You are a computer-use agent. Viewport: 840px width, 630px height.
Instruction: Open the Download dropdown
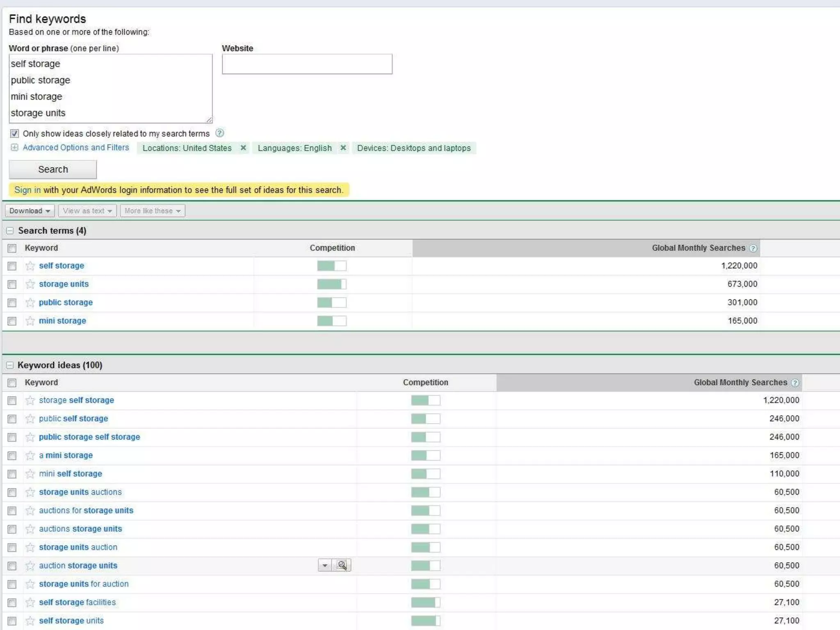click(30, 211)
